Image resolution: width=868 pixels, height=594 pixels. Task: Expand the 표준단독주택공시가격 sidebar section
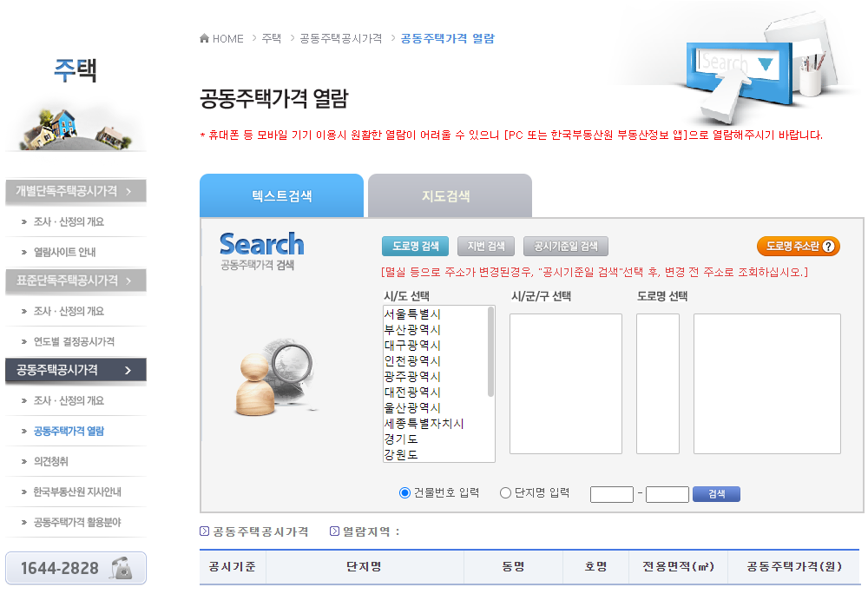pos(76,280)
